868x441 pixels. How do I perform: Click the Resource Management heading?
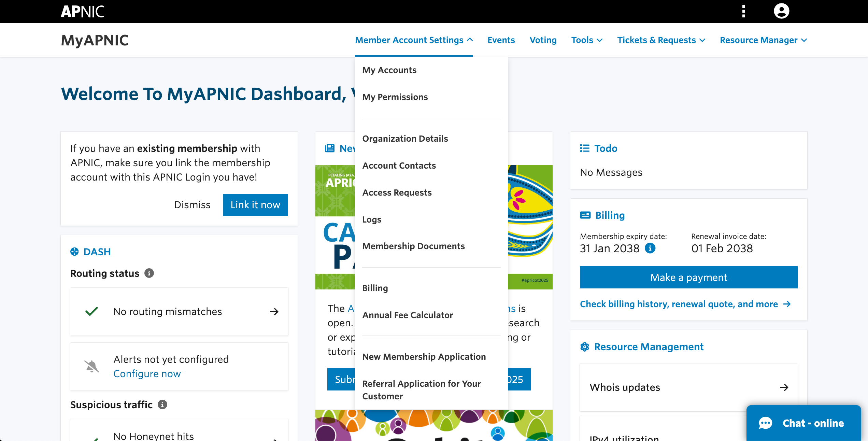649,347
